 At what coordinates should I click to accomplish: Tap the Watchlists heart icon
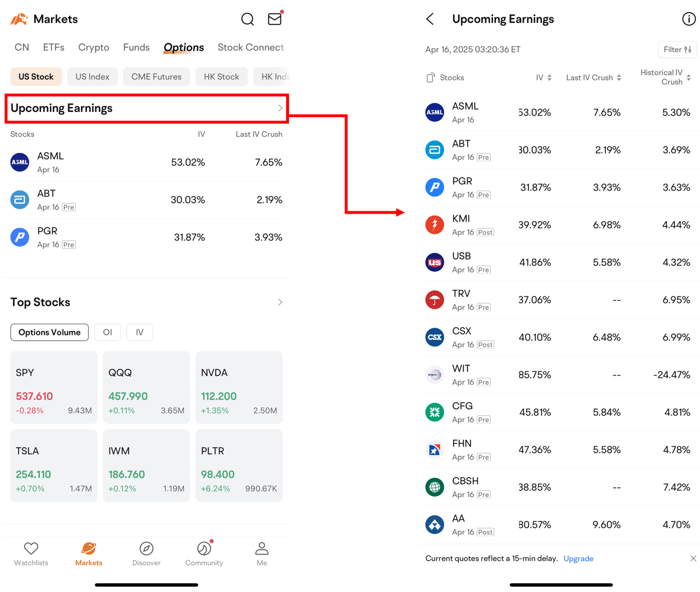tap(31, 548)
